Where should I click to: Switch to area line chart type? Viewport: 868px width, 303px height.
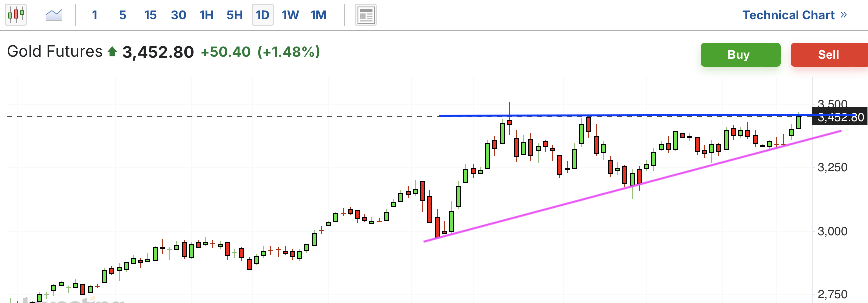pos(54,15)
